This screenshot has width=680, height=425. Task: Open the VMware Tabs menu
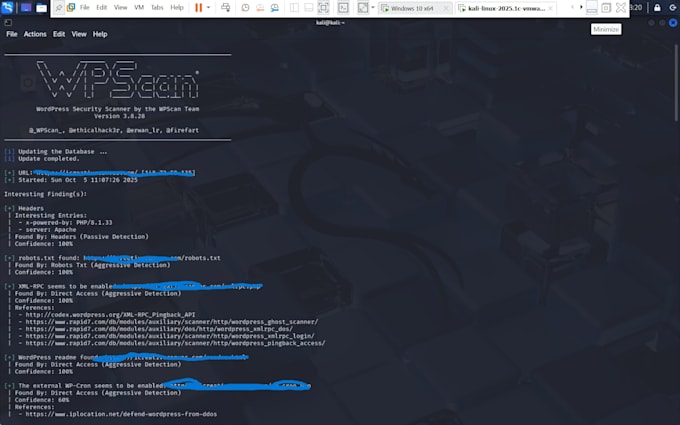tap(157, 7)
